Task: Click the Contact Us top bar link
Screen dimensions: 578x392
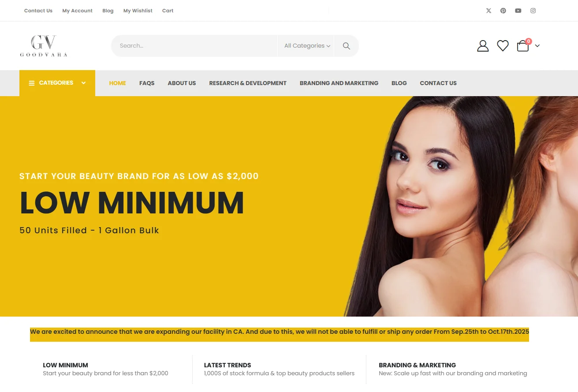Action: coord(38,11)
